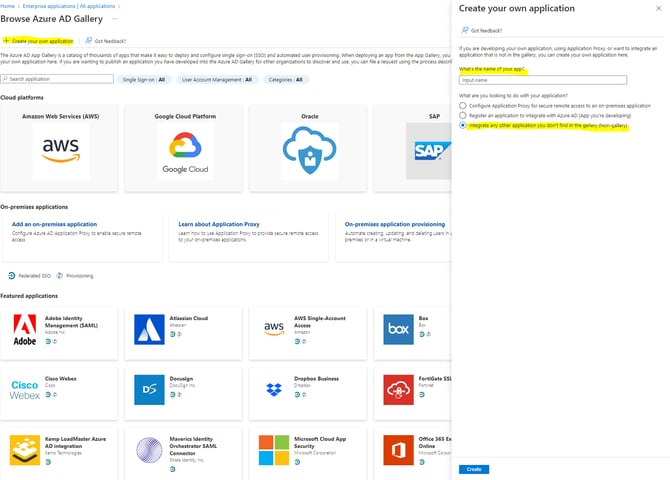This screenshot has width=670, height=480.
Task: Select Register an application radio option
Action: click(x=463, y=115)
